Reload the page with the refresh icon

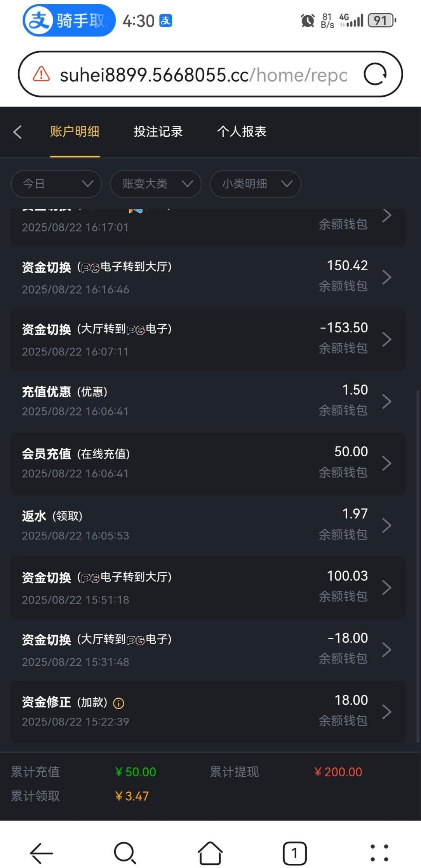pyautogui.click(x=375, y=74)
